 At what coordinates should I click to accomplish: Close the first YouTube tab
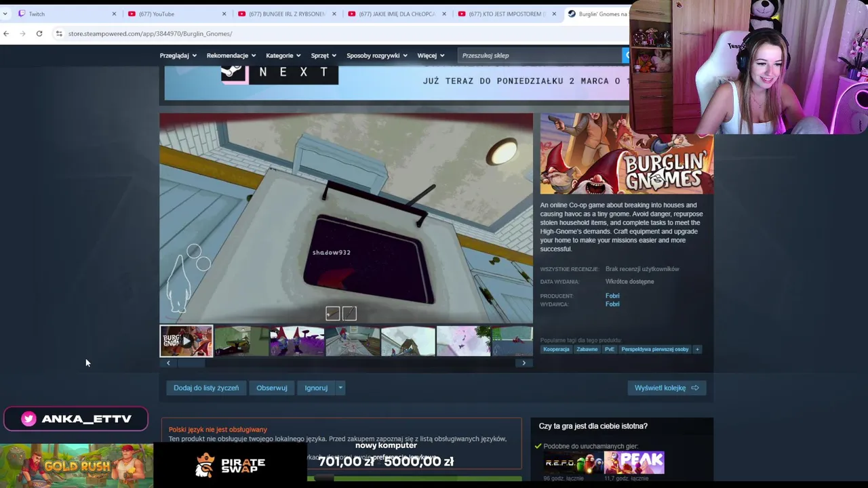(x=224, y=14)
